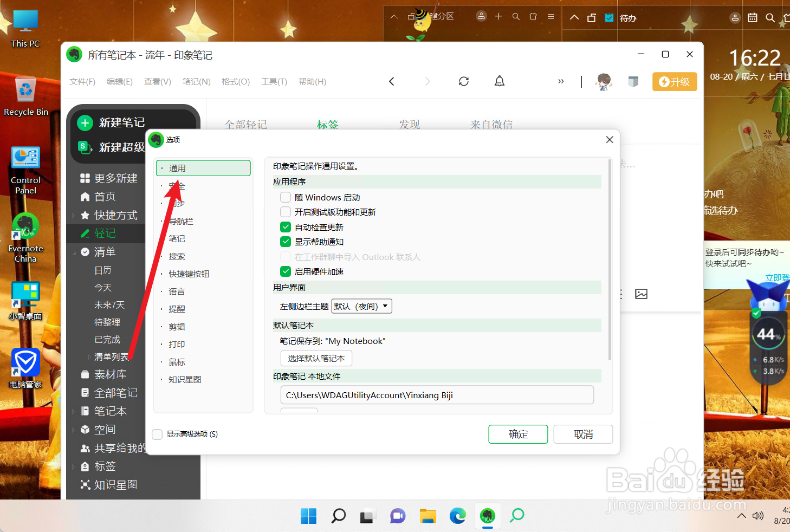Click the local files path field

(437, 395)
